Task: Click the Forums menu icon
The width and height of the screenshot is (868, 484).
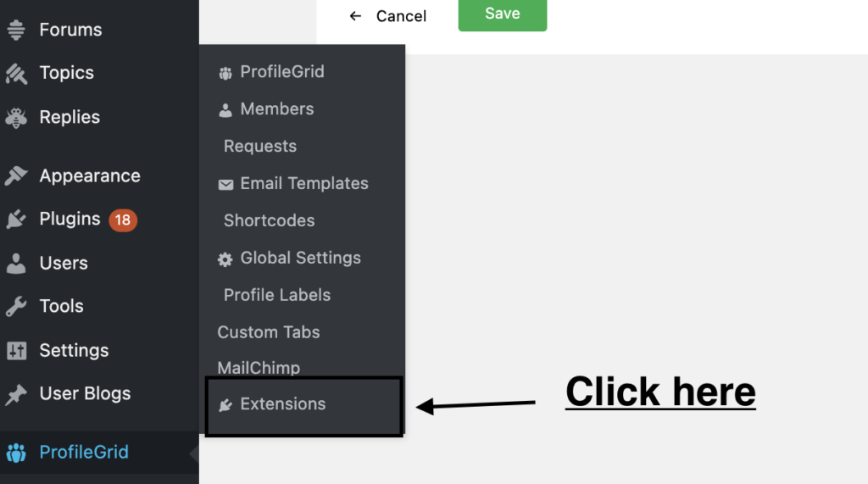Action: pyautogui.click(x=15, y=31)
